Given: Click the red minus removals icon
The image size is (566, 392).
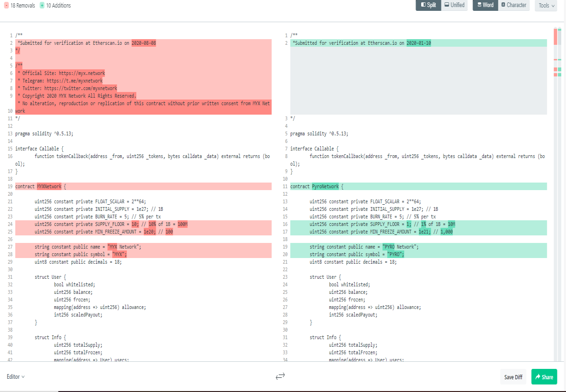Looking at the screenshot, I should coord(6,5).
